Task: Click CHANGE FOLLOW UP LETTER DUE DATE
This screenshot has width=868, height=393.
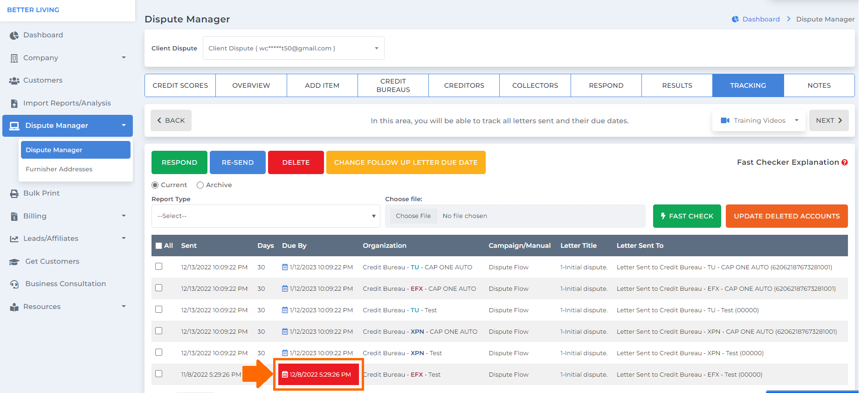Action: (x=406, y=162)
